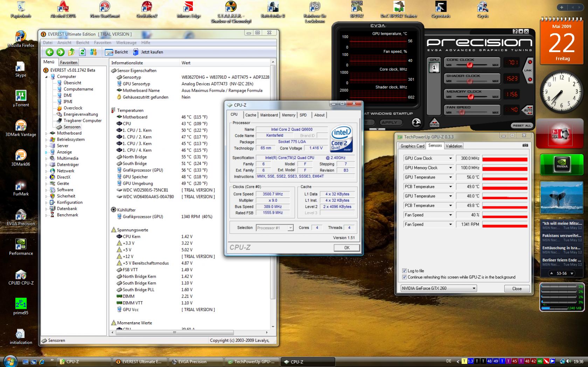This screenshot has width=588, height=367.
Task: Toggle the AUTO fan speed button
Action: coord(528,110)
